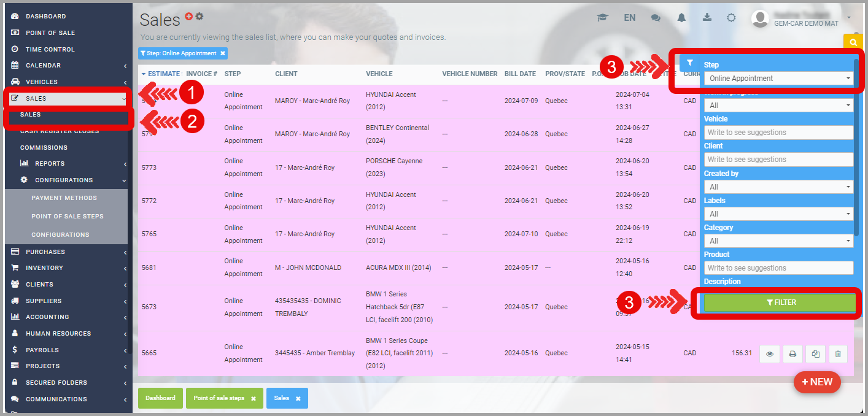Delete estimate 5665 with trash icon
868x416 pixels.
838,354
